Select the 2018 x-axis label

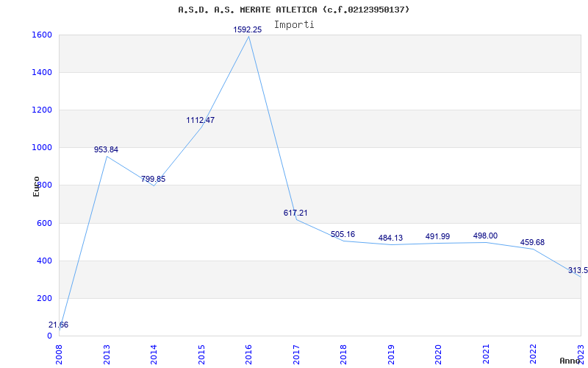(x=344, y=354)
